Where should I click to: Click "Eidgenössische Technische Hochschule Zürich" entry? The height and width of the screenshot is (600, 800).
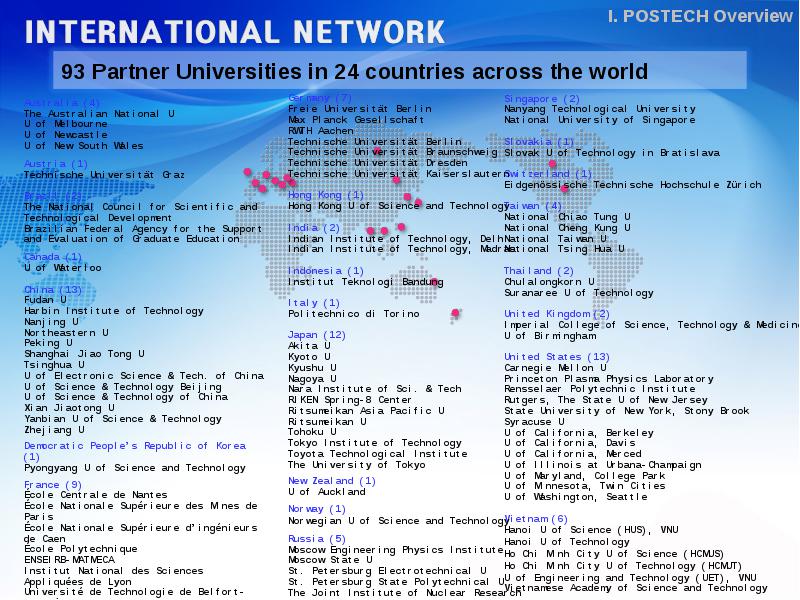point(633,185)
